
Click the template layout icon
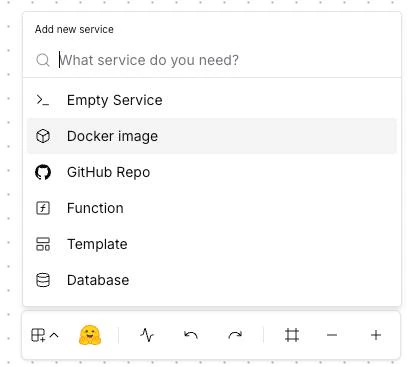point(43,244)
